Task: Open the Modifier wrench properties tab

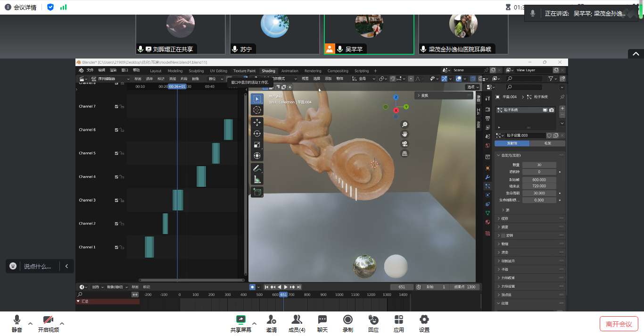Action: tap(487, 177)
